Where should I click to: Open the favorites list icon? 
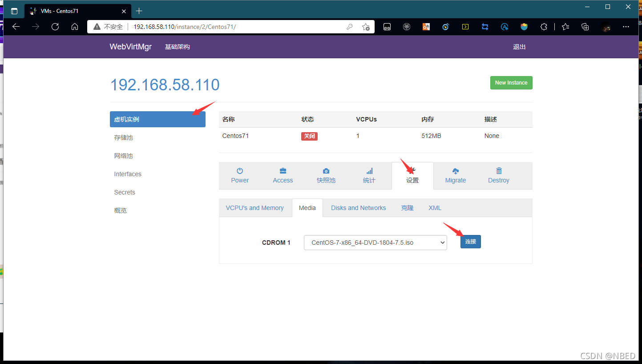tap(565, 27)
